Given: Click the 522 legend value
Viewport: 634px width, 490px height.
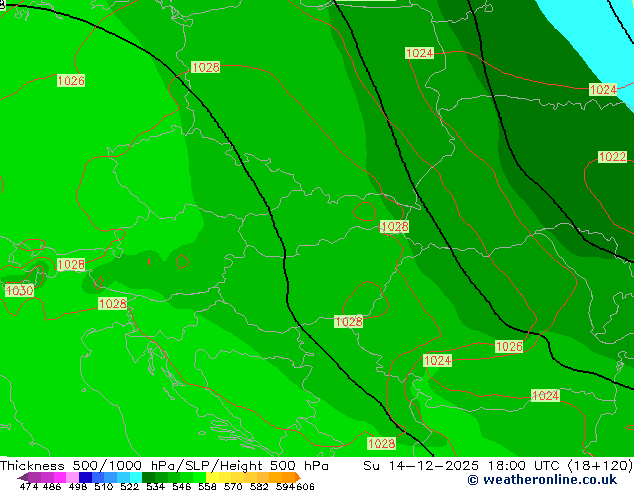Looking at the screenshot, I should pyautogui.click(x=129, y=486).
